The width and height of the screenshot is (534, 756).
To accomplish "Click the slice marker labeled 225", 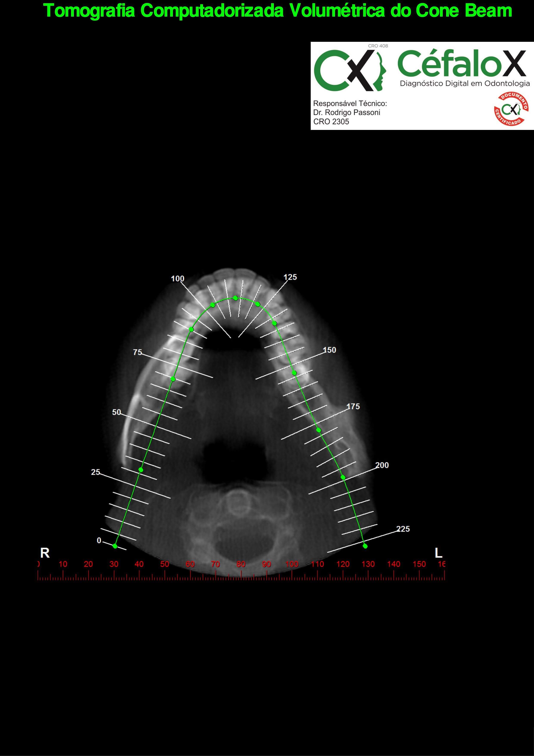I will point(403,529).
